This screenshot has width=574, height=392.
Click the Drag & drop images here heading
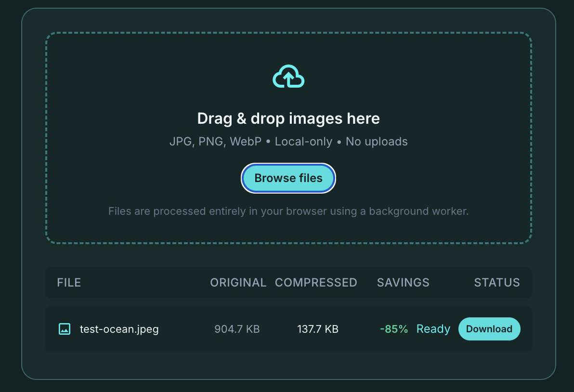coord(288,118)
